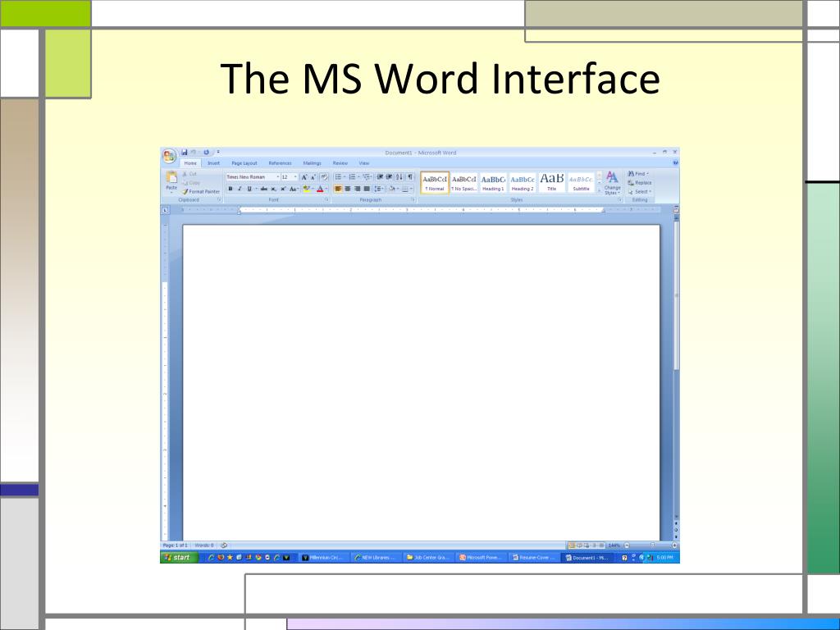
Task: Click the Decrease Indent icon
Action: [x=380, y=177]
